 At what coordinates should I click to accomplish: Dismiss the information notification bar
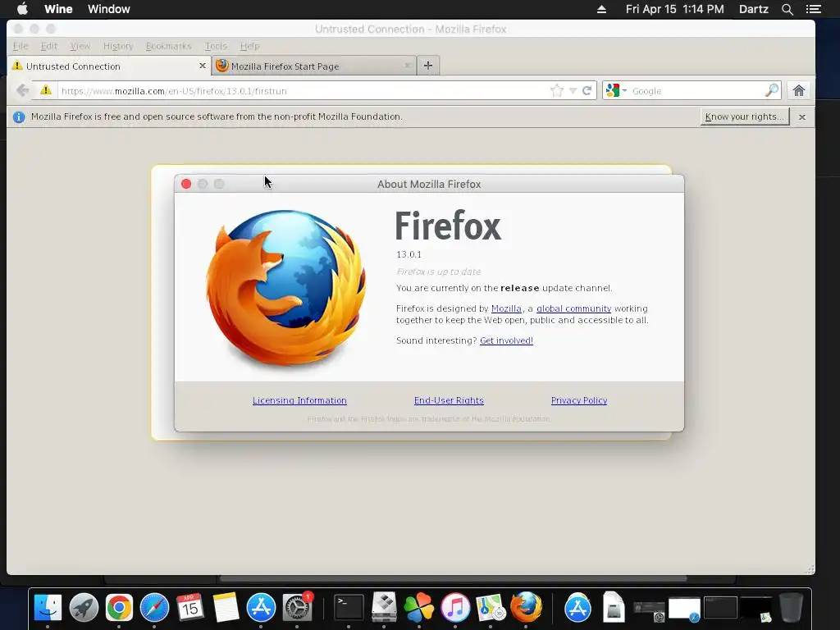pos(802,116)
